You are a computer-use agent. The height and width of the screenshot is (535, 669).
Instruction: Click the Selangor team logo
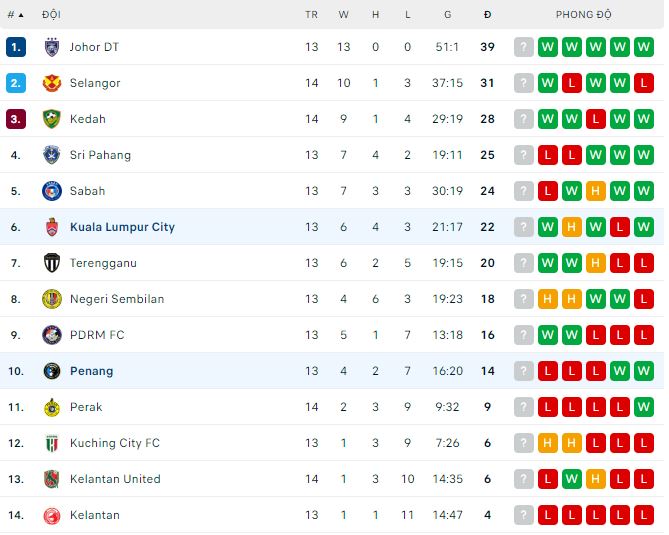pos(52,83)
